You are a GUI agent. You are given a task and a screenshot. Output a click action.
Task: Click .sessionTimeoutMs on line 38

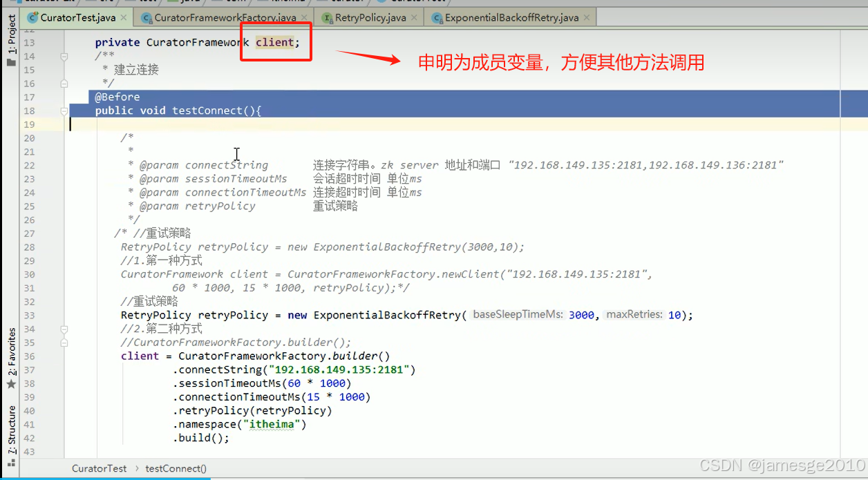(x=227, y=383)
